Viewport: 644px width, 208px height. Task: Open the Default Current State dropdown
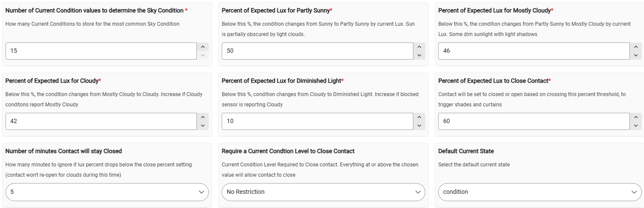tap(540, 192)
